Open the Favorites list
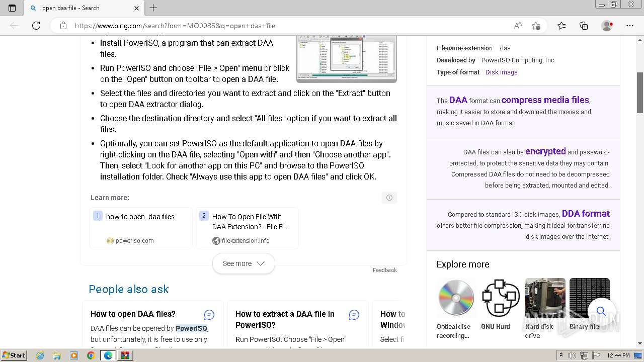 pos(561,26)
